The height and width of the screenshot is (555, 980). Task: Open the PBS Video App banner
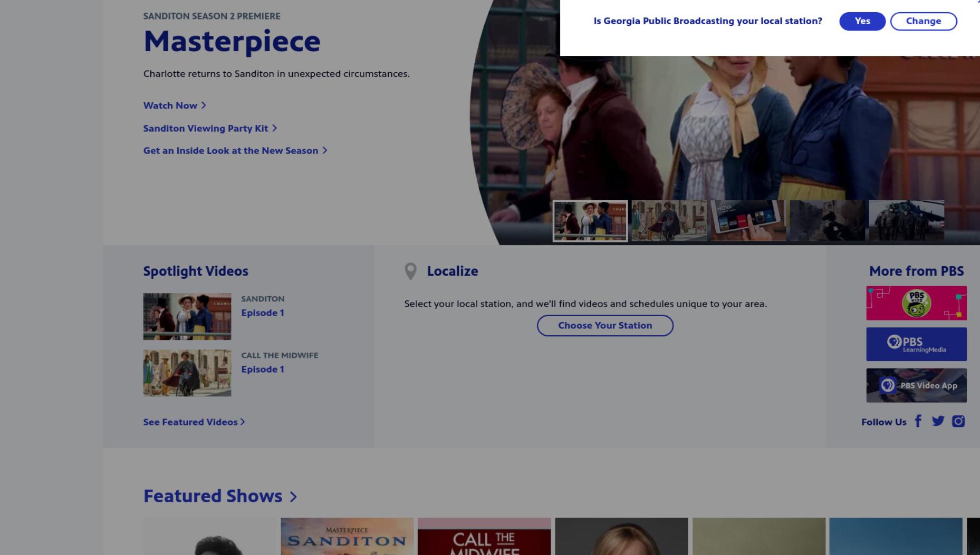pos(916,385)
